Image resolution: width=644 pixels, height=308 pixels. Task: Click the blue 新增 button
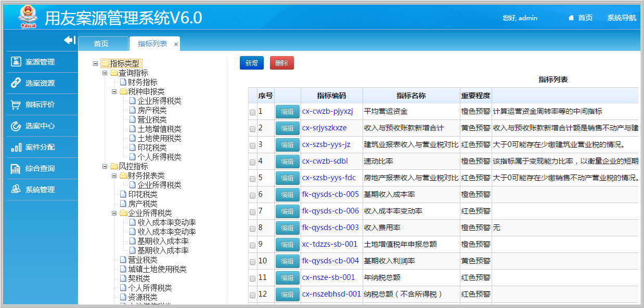(x=252, y=63)
